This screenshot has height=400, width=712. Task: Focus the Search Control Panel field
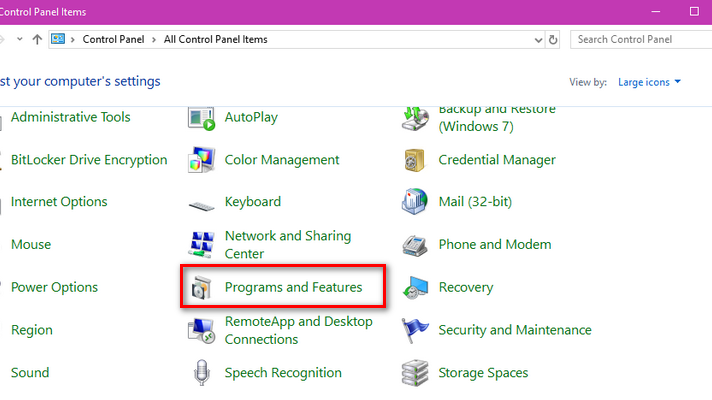click(641, 40)
